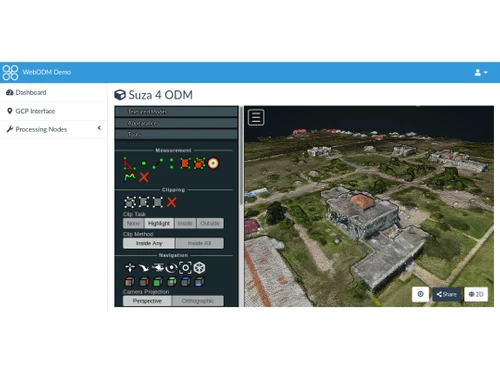Click the Share button
500x375 pixels.
click(x=447, y=294)
